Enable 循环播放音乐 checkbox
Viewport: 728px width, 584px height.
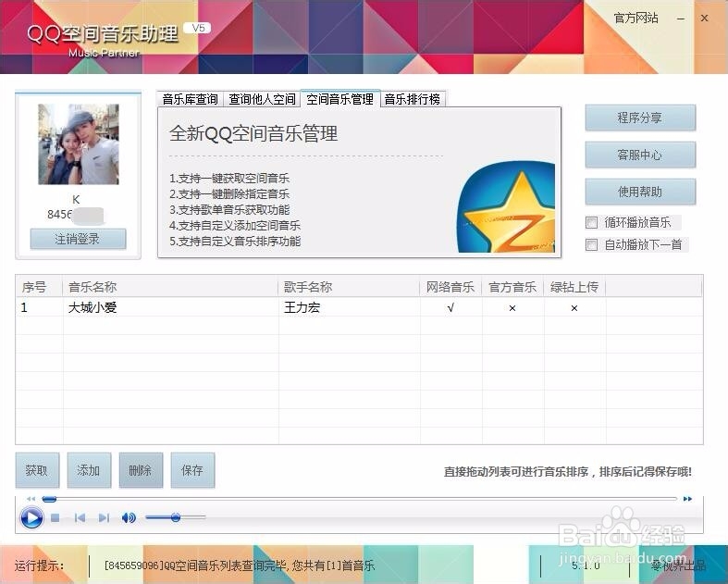click(591, 222)
